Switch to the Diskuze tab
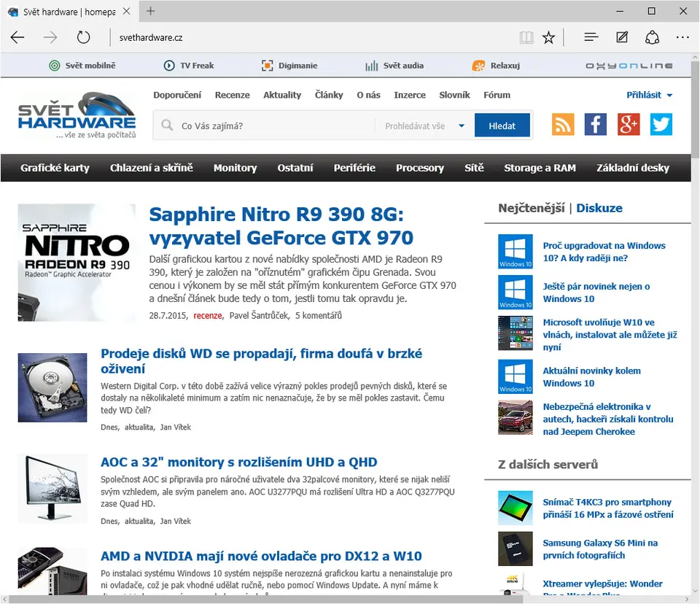The image size is (700, 604). 599,208
